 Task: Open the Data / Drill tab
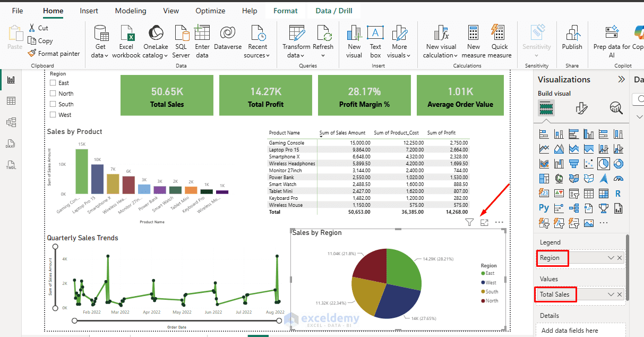333,11
